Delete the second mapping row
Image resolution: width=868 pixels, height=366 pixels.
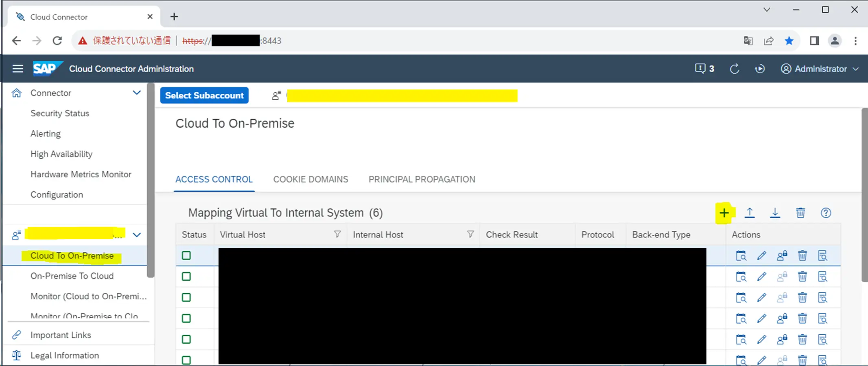point(802,277)
